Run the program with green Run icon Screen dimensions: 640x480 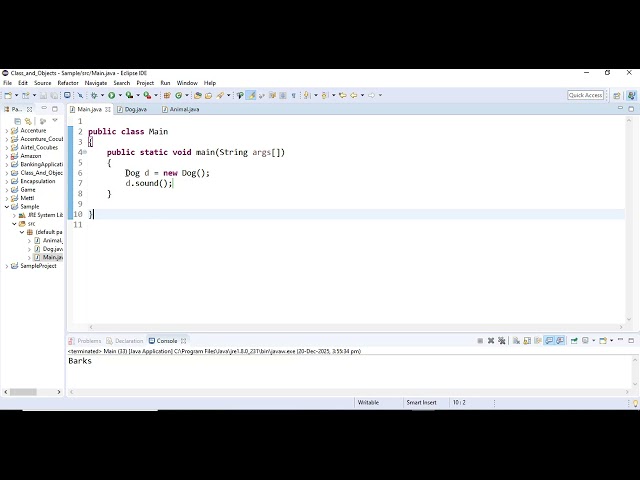click(111, 96)
